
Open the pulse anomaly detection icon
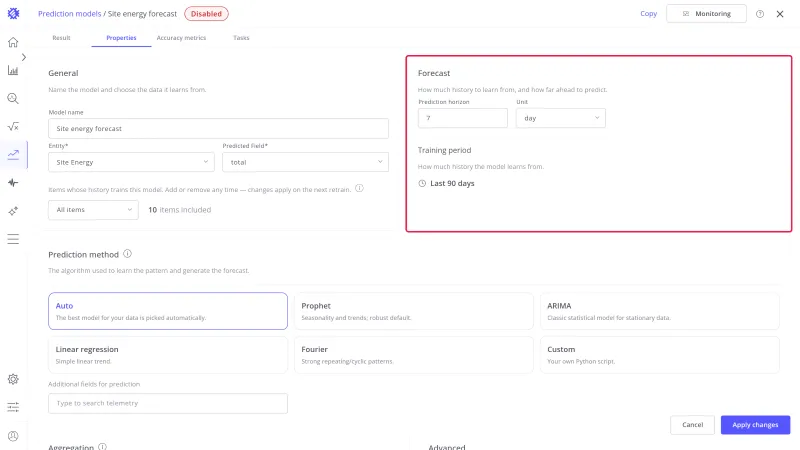click(13, 183)
